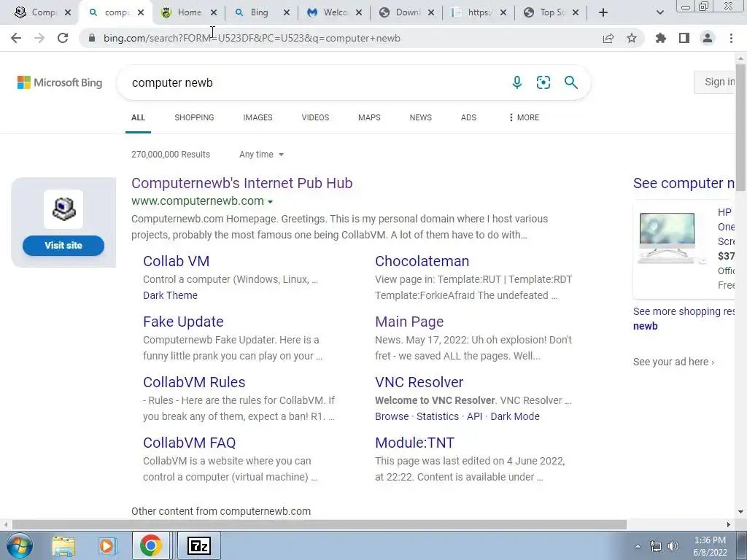
Task: Open Bing visual search camera icon
Action: [543, 82]
